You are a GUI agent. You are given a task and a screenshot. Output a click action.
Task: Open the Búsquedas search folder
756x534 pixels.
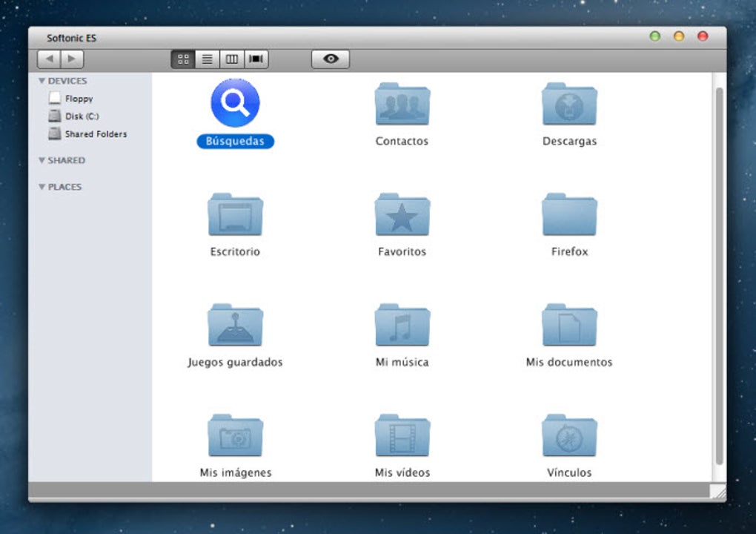click(235, 104)
